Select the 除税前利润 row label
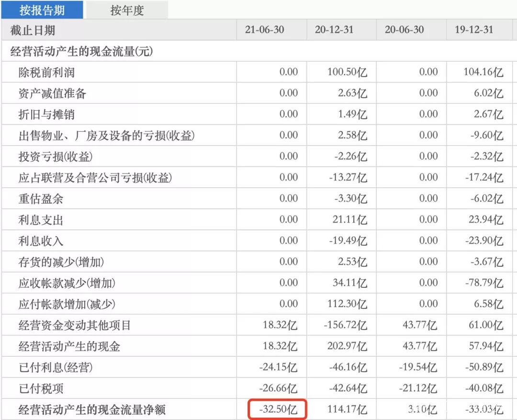The height and width of the screenshot is (420, 517). pyautogui.click(x=46, y=72)
